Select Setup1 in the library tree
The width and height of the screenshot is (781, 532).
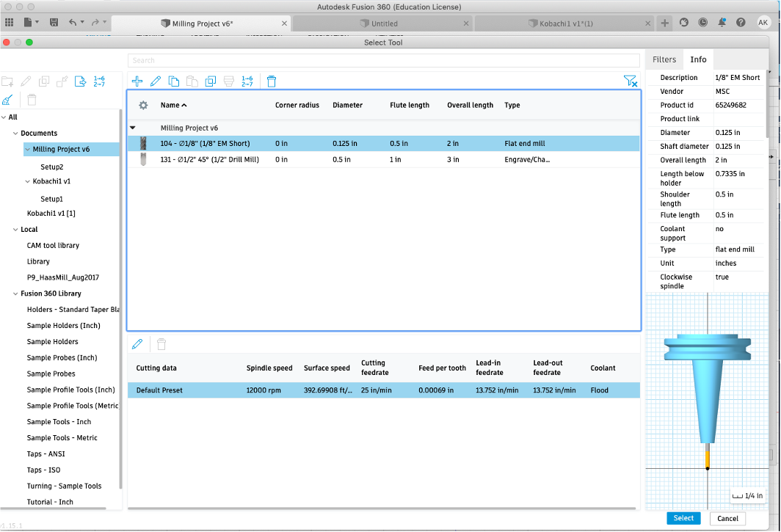coord(52,199)
